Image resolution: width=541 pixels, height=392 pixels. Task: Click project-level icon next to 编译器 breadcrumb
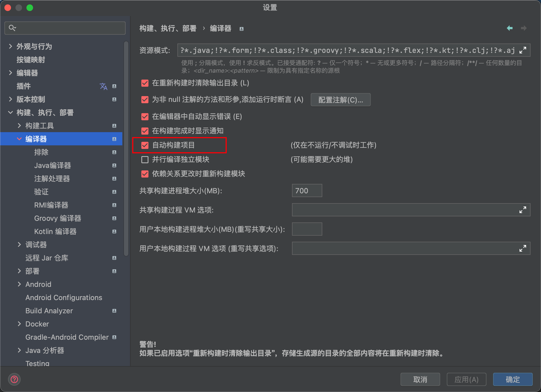[x=242, y=29]
